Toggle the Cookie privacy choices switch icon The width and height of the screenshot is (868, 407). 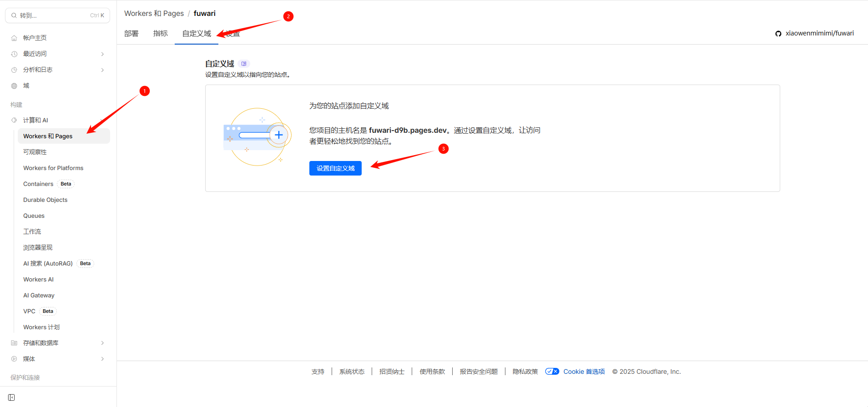tap(552, 372)
